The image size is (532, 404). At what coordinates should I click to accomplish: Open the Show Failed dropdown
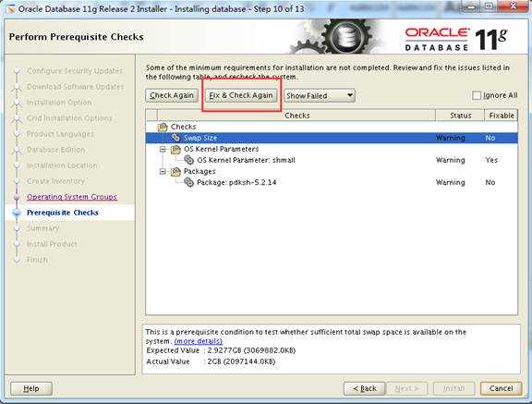[320, 96]
